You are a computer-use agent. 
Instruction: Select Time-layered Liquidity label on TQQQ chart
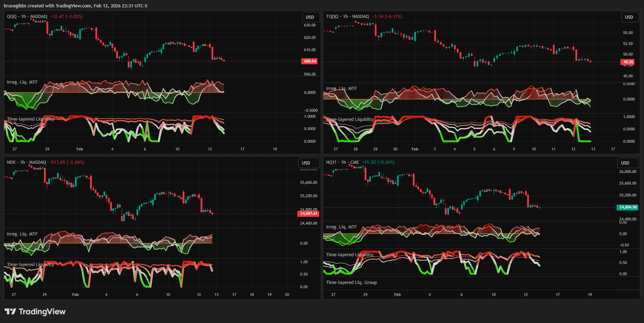pos(349,119)
